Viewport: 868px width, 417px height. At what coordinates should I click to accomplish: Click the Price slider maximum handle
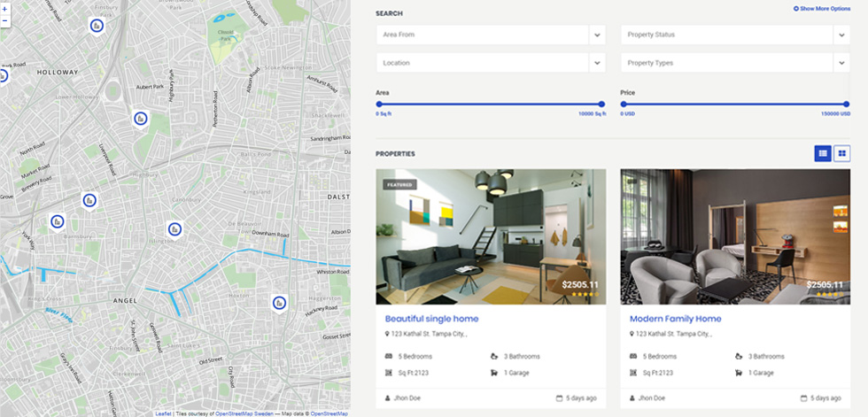coord(847,104)
